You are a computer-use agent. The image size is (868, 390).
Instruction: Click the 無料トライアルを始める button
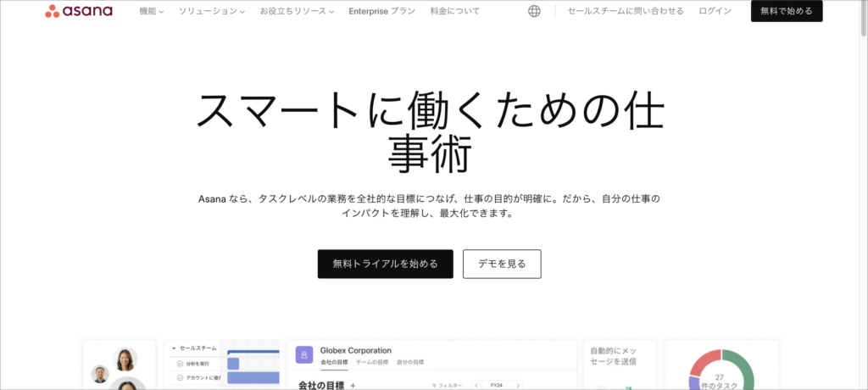click(385, 264)
